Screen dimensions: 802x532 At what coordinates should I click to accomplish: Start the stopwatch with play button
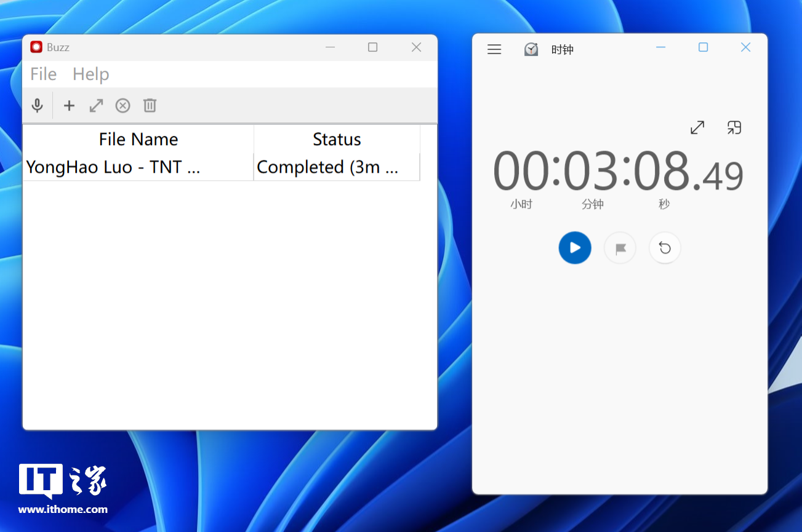coord(575,248)
